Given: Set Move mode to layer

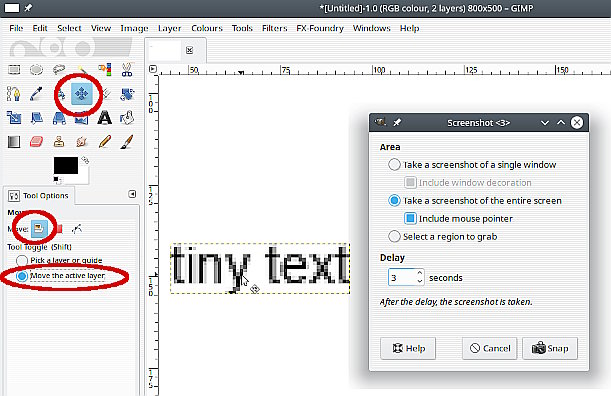Looking at the screenshot, I should tap(39, 228).
